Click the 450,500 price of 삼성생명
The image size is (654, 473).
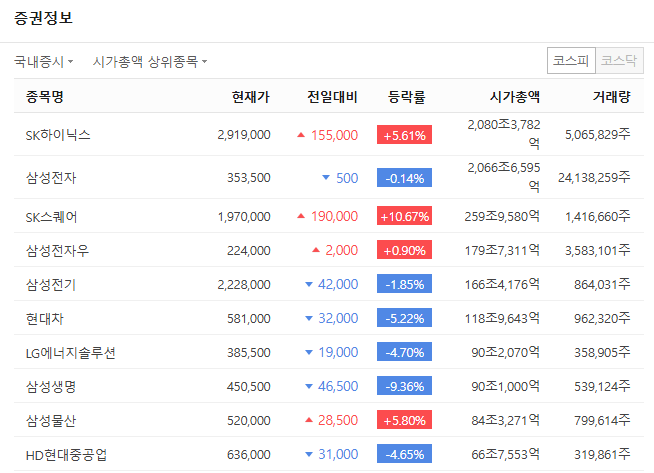click(249, 387)
